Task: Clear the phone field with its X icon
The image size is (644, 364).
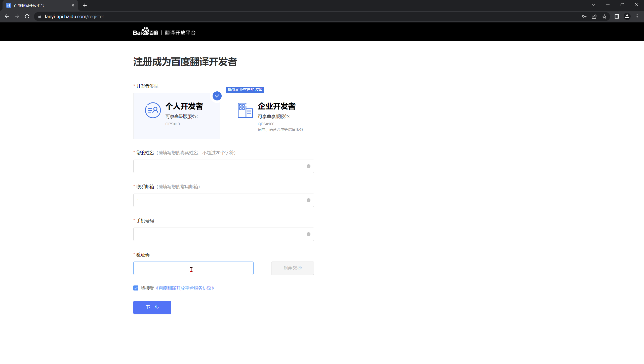Action: [x=308, y=234]
